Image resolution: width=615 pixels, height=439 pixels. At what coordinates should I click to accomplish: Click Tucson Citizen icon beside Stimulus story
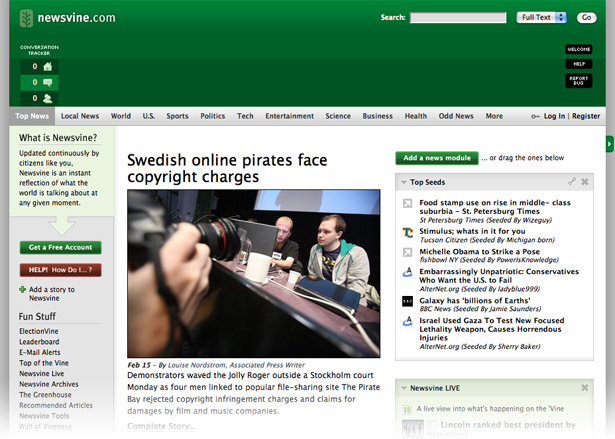coord(408,232)
